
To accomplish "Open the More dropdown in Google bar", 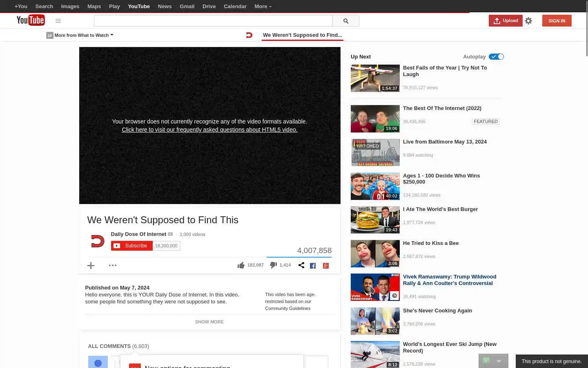I will click(x=263, y=7).
